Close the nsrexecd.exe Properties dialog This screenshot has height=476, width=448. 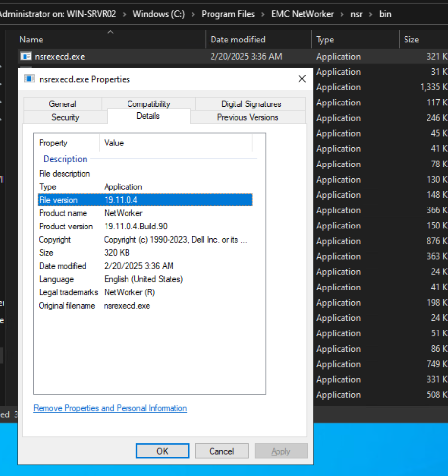click(x=301, y=79)
